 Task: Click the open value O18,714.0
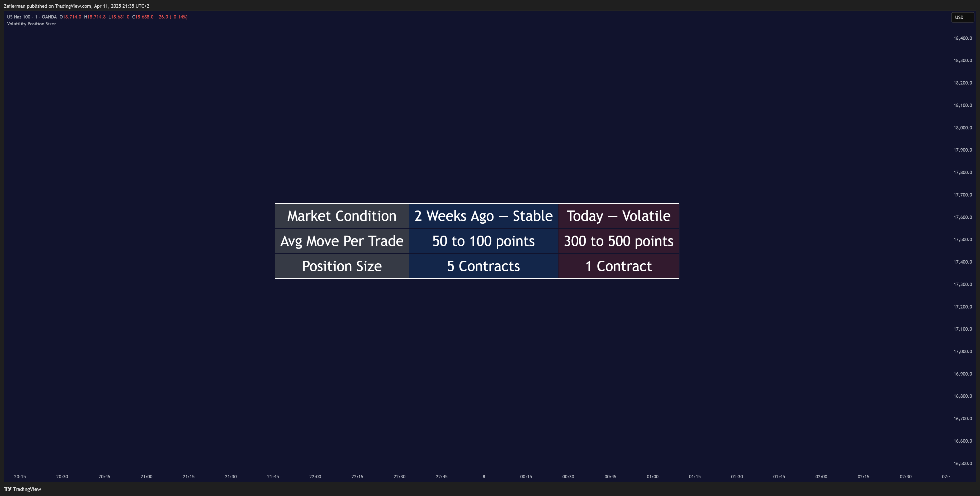point(70,17)
